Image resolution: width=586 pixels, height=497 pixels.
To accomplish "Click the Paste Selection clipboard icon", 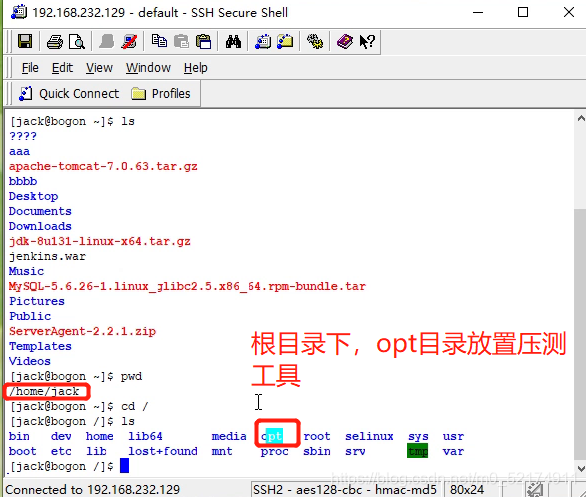I will click(204, 41).
